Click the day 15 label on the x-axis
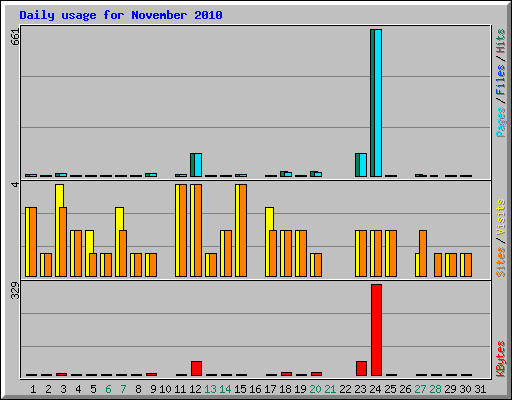This screenshot has width=512, height=400. click(240, 389)
